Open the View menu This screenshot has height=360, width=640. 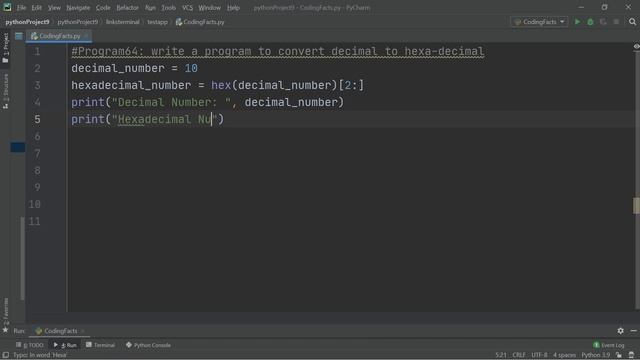pyautogui.click(x=54, y=7)
